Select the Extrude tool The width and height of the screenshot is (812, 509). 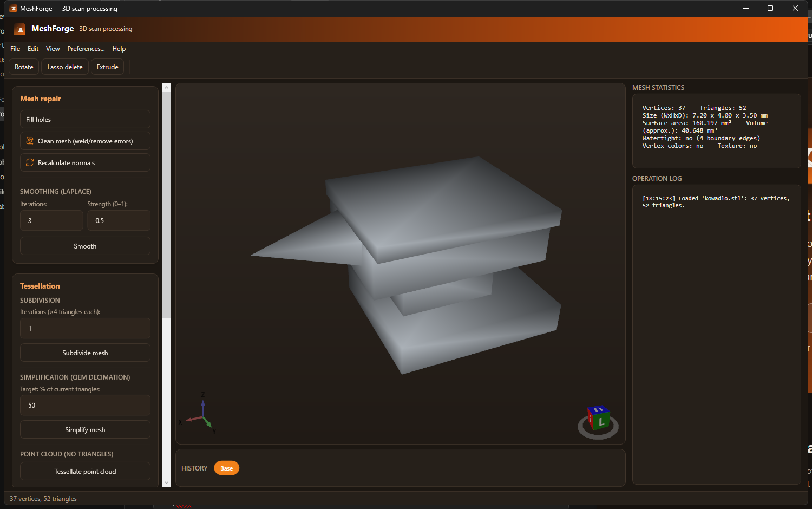click(107, 67)
